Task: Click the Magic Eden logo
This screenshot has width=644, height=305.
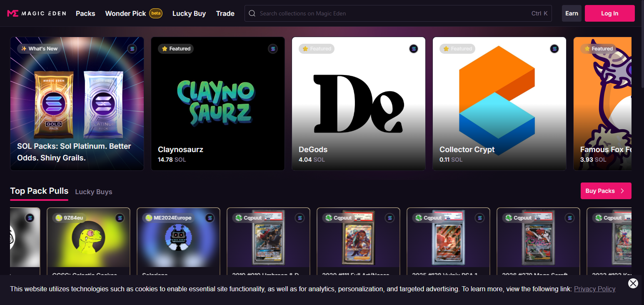Action: (x=37, y=13)
